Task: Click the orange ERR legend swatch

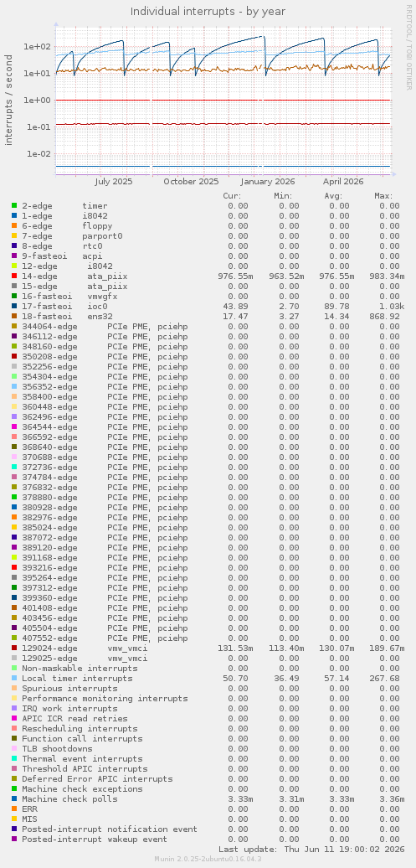Action: [14, 809]
